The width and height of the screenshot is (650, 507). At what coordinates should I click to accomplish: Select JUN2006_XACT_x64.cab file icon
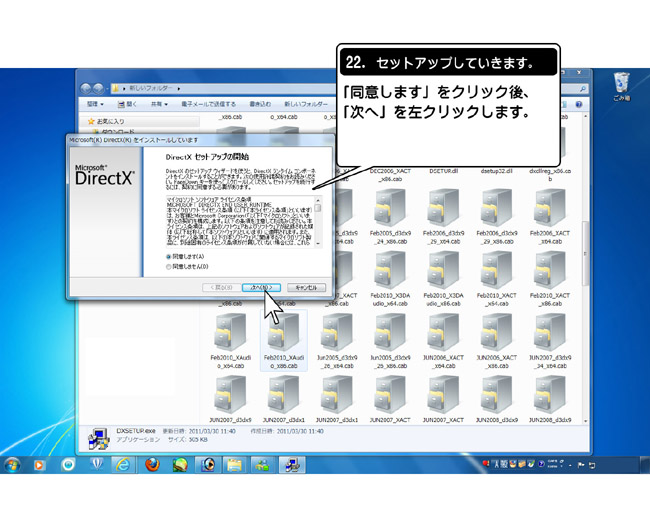tap(443, 332)
